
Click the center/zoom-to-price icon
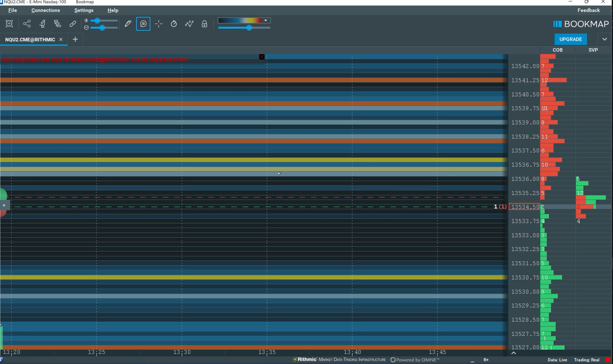pos(9,24)
